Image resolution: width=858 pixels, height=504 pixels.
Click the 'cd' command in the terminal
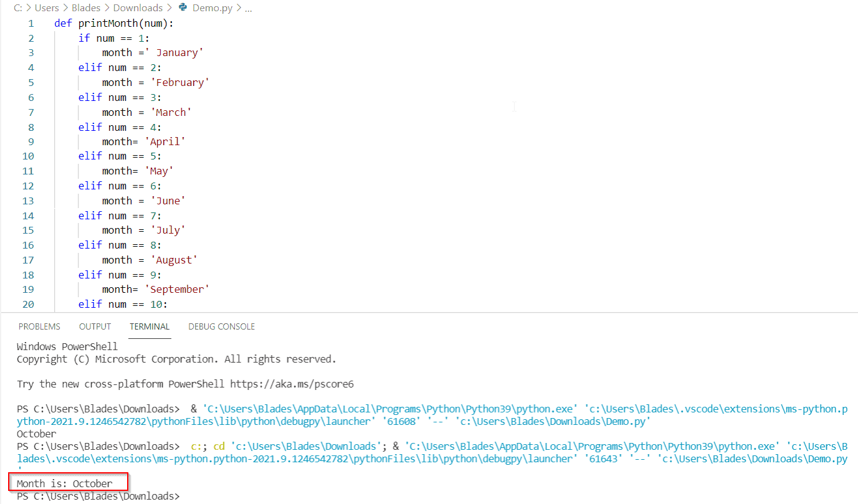[219, 447]
